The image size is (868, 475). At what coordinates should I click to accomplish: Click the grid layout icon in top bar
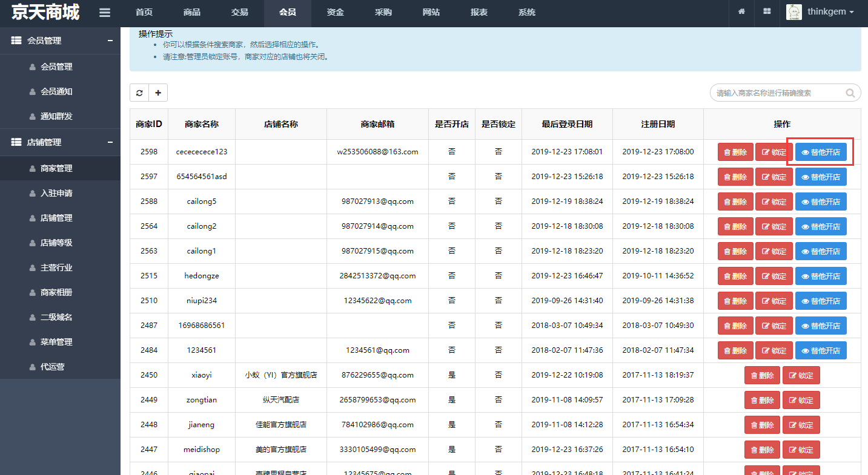(x=767, y=12)
